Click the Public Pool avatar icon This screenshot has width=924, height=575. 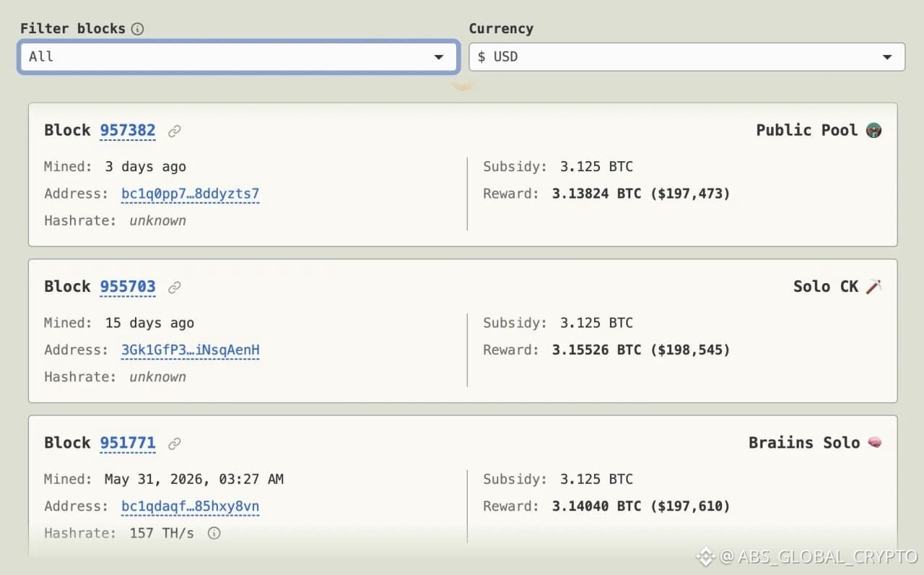tap(873, 130)
